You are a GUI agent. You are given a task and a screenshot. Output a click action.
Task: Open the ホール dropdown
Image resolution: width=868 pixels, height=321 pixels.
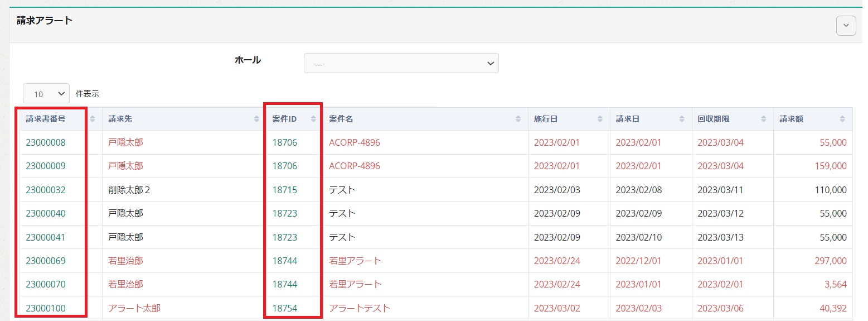click(x=401, y=64)
